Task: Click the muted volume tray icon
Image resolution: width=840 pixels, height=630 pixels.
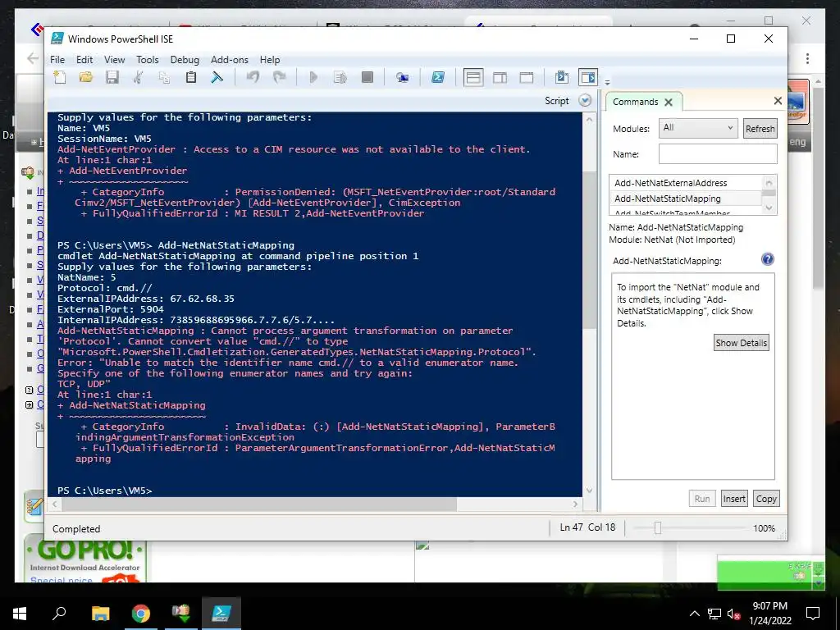Action: coord(734,614)
